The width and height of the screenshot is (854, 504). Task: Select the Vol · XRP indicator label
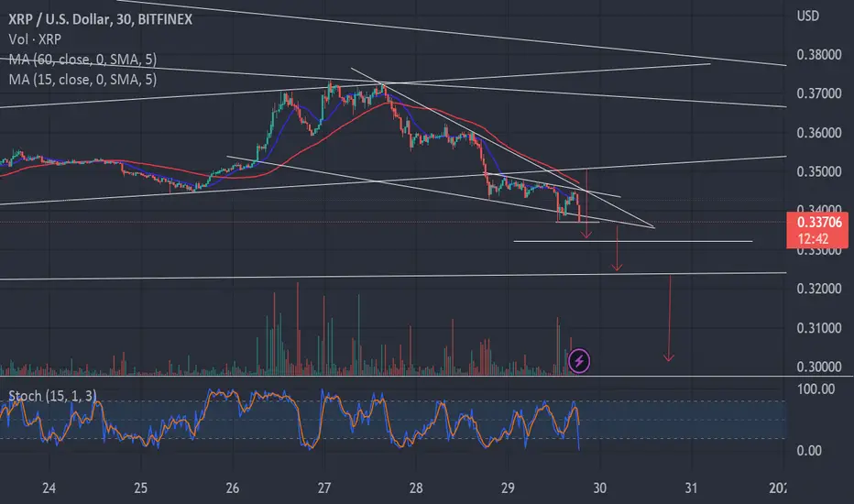(x=35, y=39)
